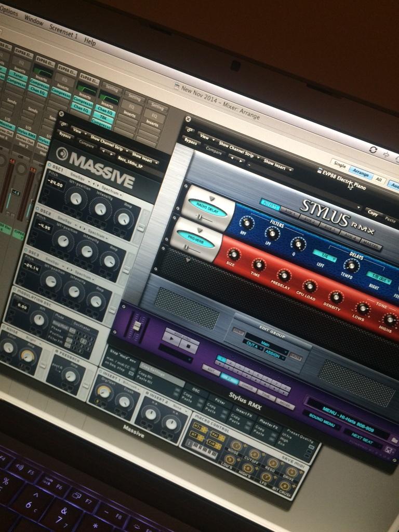Toggle Bypass in the Stylus RMX window
Image resolution: width=399 pixels, height=532 pixels.
[191, 141]
